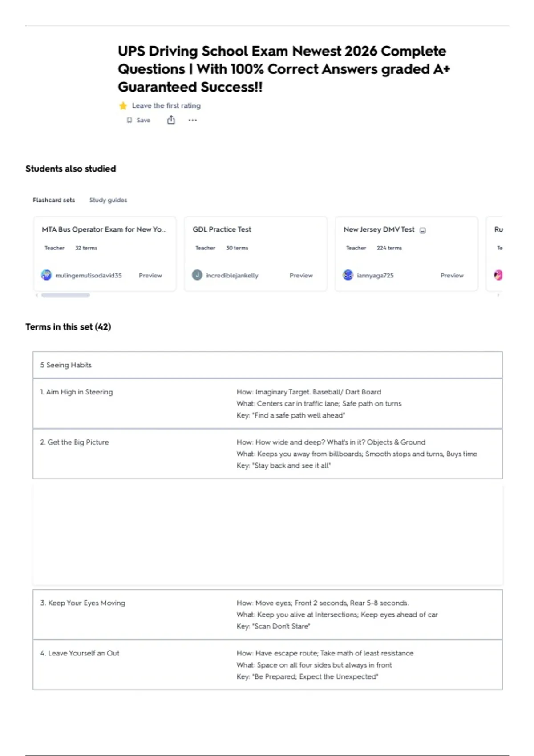534x756 pixels.
Task: Select the term 2. Get the Big Picture
Action: (x=75, y=442)
